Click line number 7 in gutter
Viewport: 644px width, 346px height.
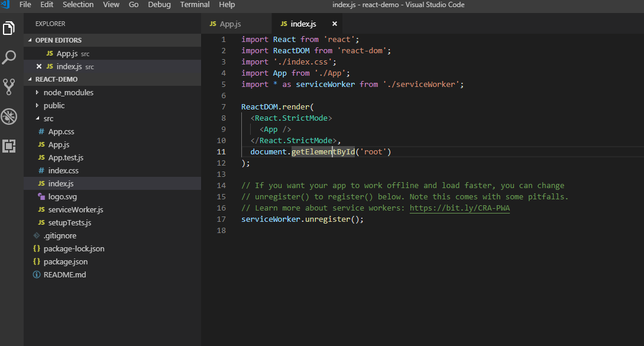click(x=224, y=107)
